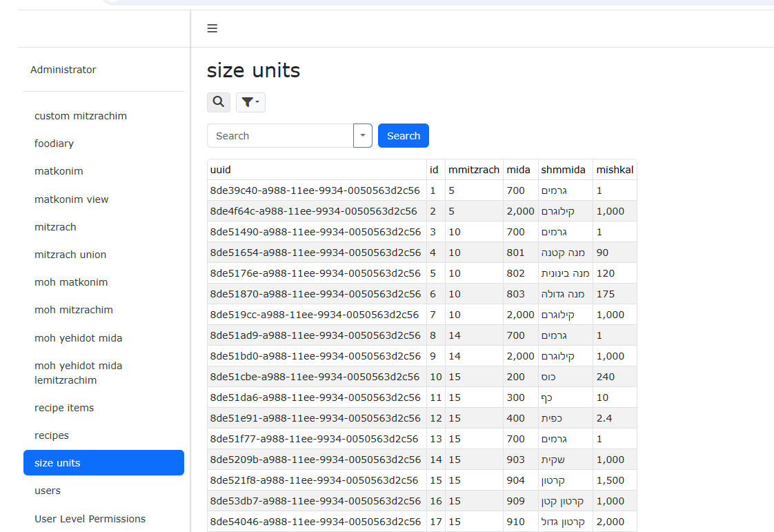Sort table by mishkal column
The width and height of the screenshot is (774, 532).
(x=615, y=170)
